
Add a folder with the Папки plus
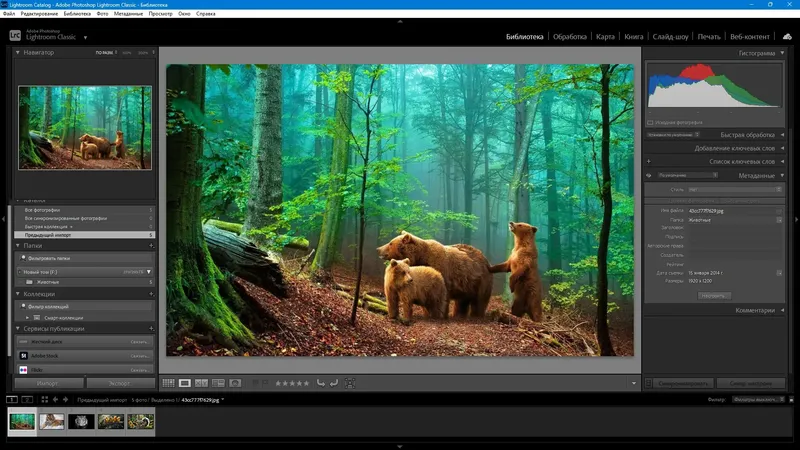tap(151, 245)
